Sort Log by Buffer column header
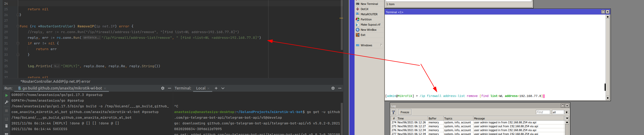644x135 pixels. (435, 118)
